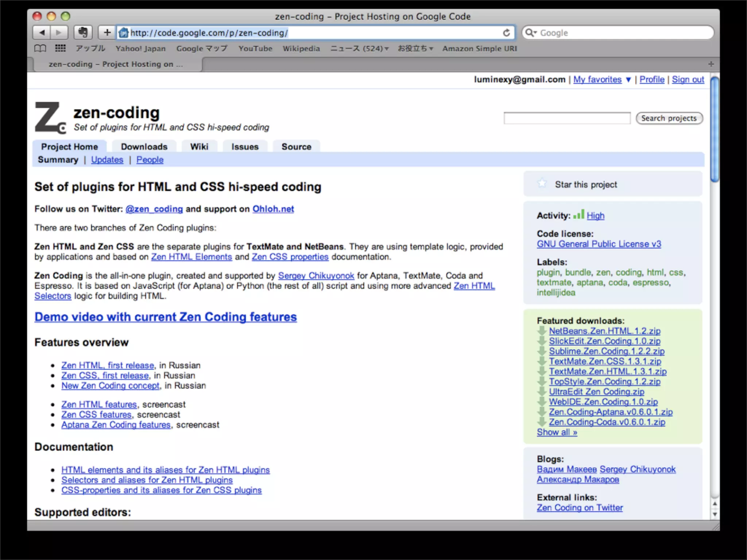Click the project search text field
Image resolution: width=747 pixels, height=560 pixels.
point(567,118)
